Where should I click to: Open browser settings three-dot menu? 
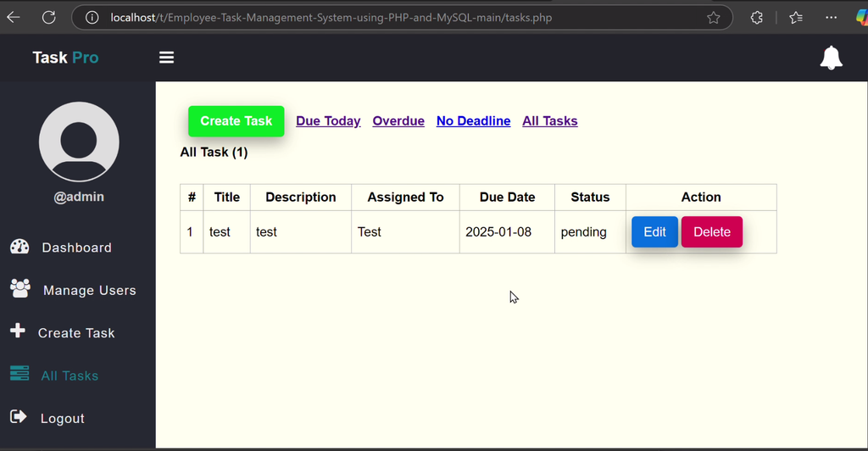point(831,18)
